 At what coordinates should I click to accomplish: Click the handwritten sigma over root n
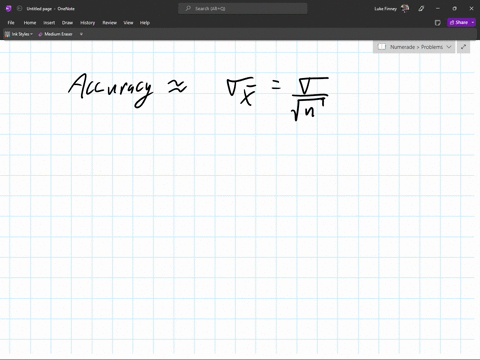pyautogui.click(x=310, y=99)
